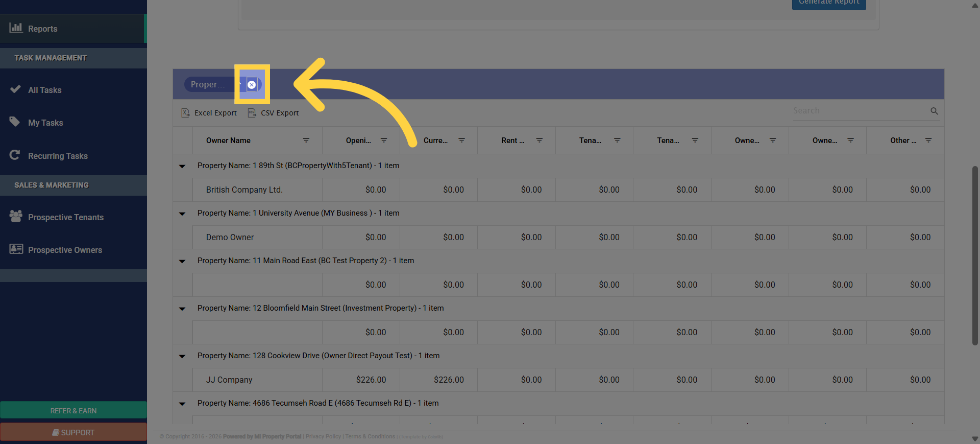The width and height of the screenshot is (980, 444).
Task: Click the 1 89th St group row label
Action: point(298,166)
